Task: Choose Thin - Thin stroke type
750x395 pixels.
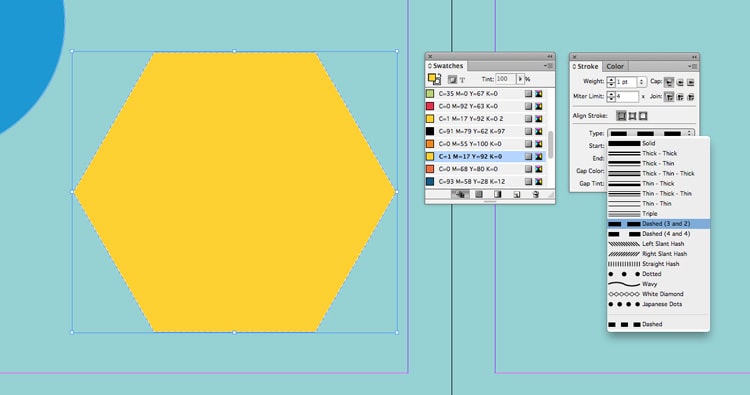Action: click(x=659, y=204)
